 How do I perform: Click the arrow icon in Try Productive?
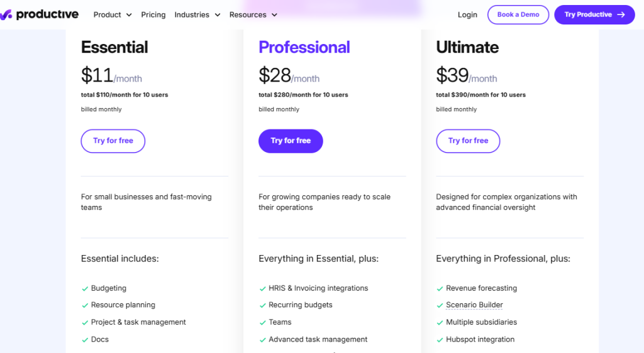(621, 14)
